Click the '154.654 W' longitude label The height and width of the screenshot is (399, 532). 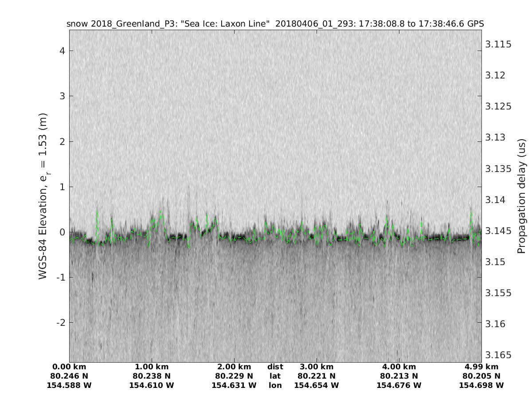click(x=317, y=385)
